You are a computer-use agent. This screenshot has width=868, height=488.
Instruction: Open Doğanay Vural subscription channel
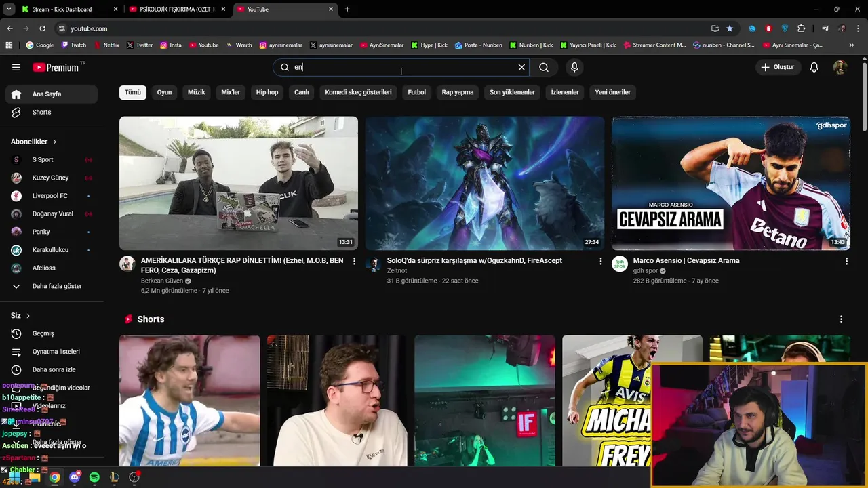click(x=52, y=213)
